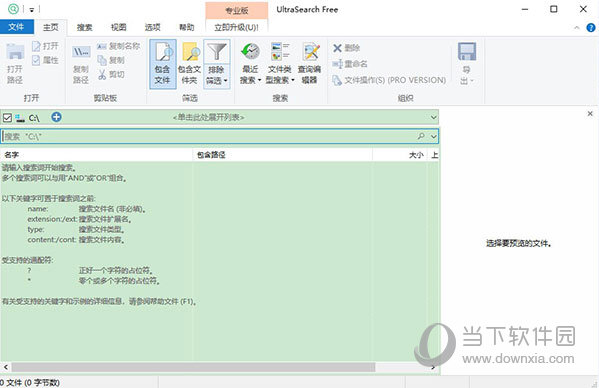The image size is (599, 388).
Task: Toggle the 包含文件夹 filter button
Action: click(189, 64)
